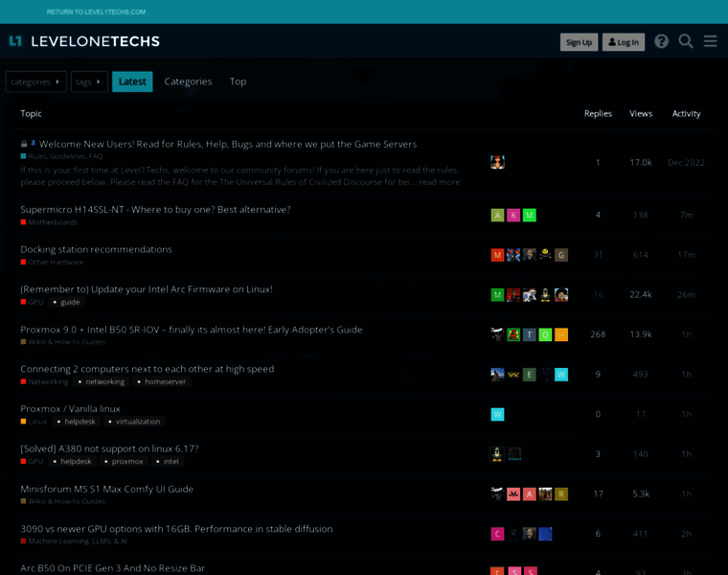The height and width of the screenshot is (575, 728).
Task: Open the hamburger menu icon
Action: tap(711, 41)
